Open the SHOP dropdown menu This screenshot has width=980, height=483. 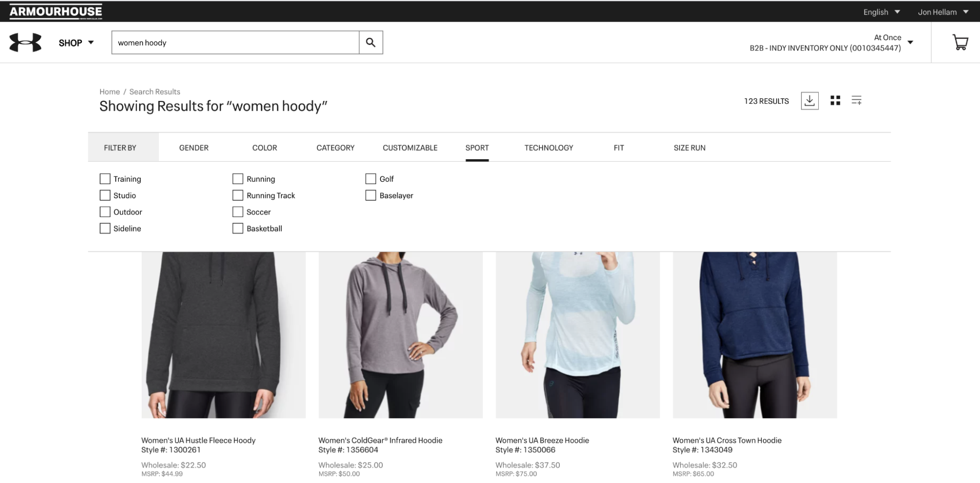[x=76, y=43]
